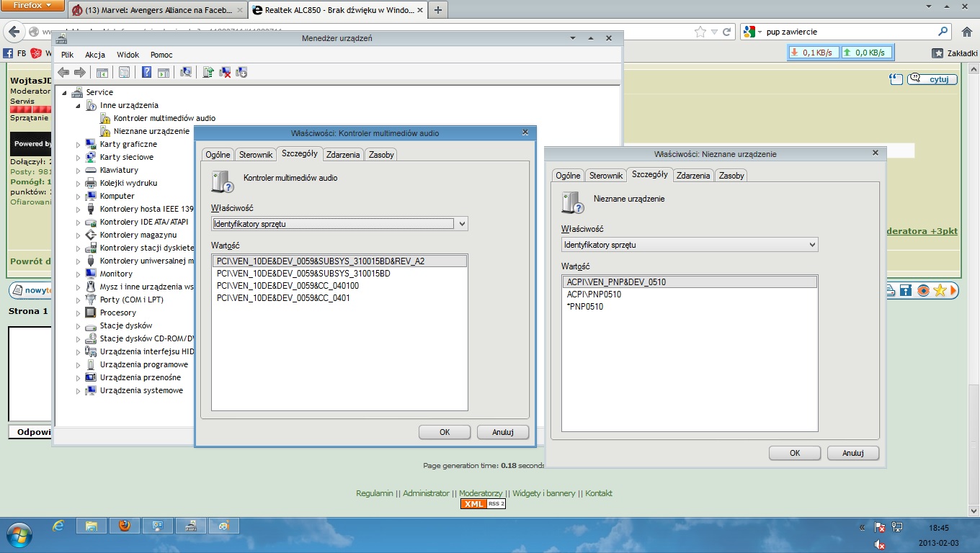
Task: Click the Uninstall device red X icon
Action: pos(225,72)
